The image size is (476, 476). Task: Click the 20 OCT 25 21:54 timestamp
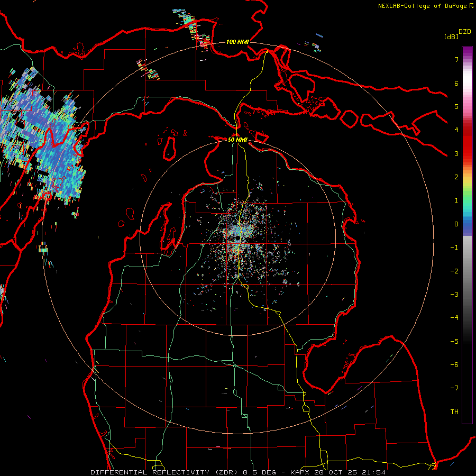coord(349,472)
